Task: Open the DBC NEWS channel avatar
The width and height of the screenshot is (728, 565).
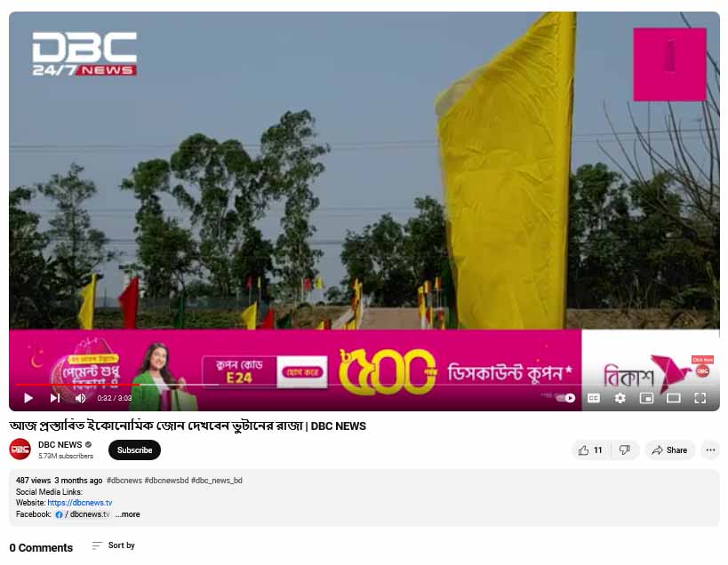Action: [x=20, y=449]
